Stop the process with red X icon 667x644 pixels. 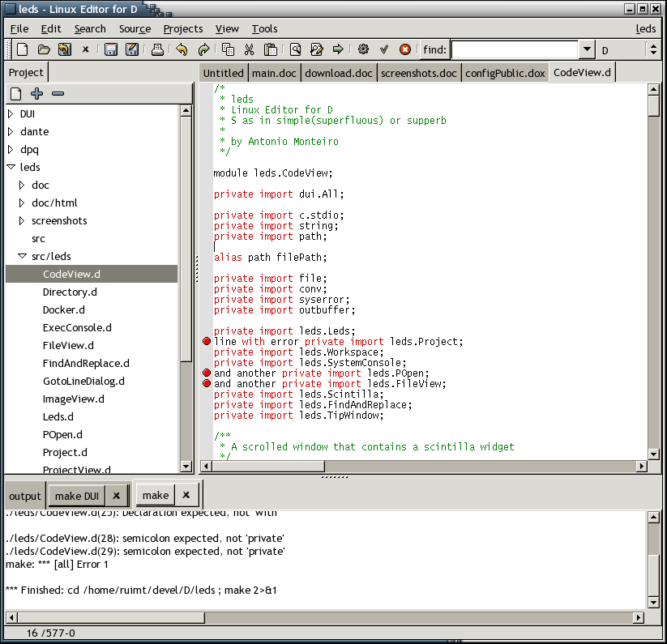(x=405, y=49)
